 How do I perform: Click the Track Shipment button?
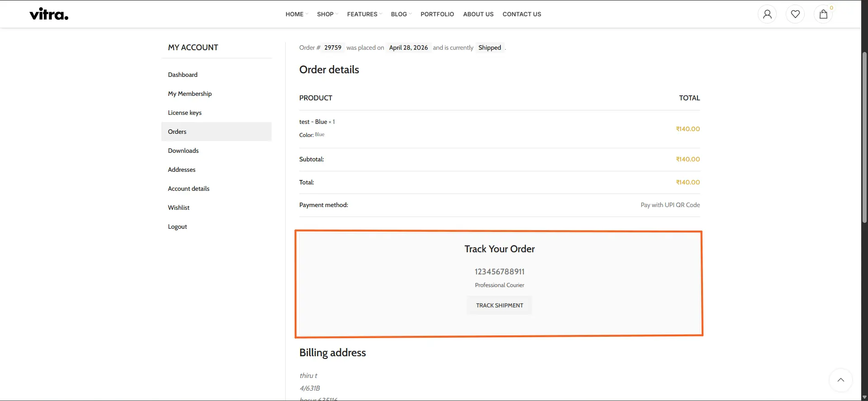tap(500, 305)
